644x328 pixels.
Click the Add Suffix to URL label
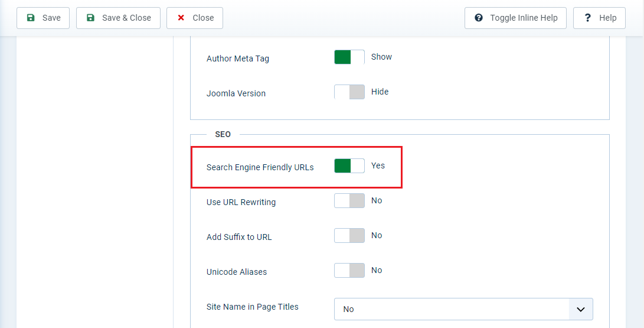tap(239, 237)
